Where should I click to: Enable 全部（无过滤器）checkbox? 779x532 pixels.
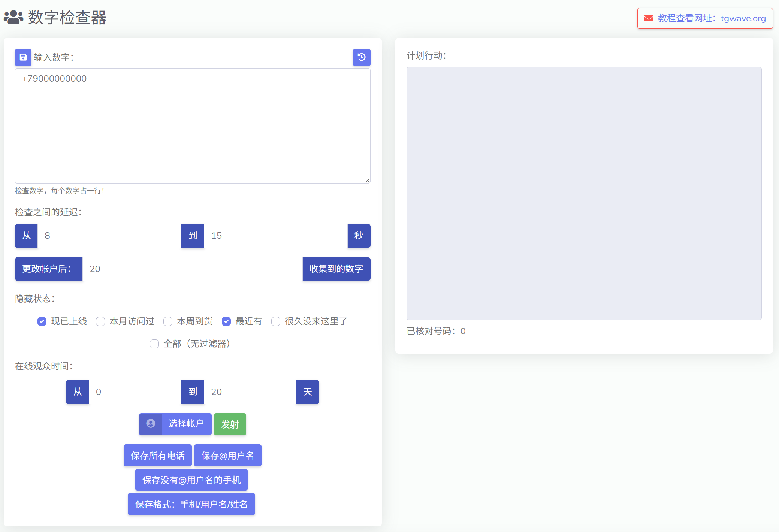(154, 344)
